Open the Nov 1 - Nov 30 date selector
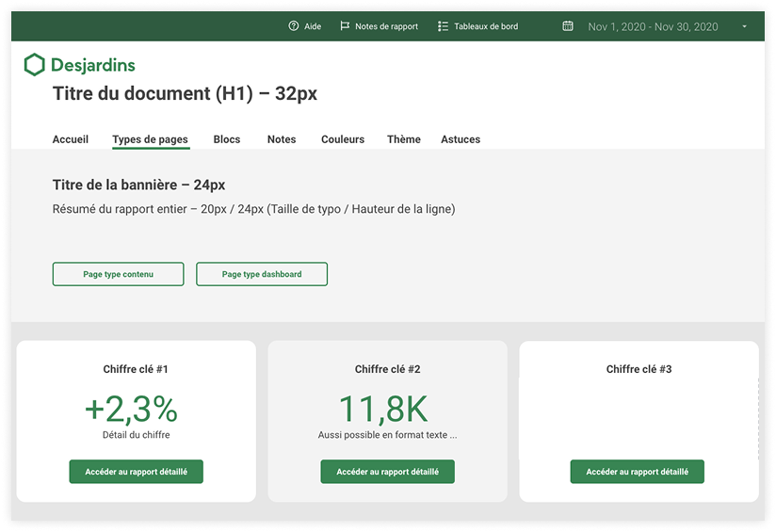This screenshot has width=776, height=532. [653, 26]
